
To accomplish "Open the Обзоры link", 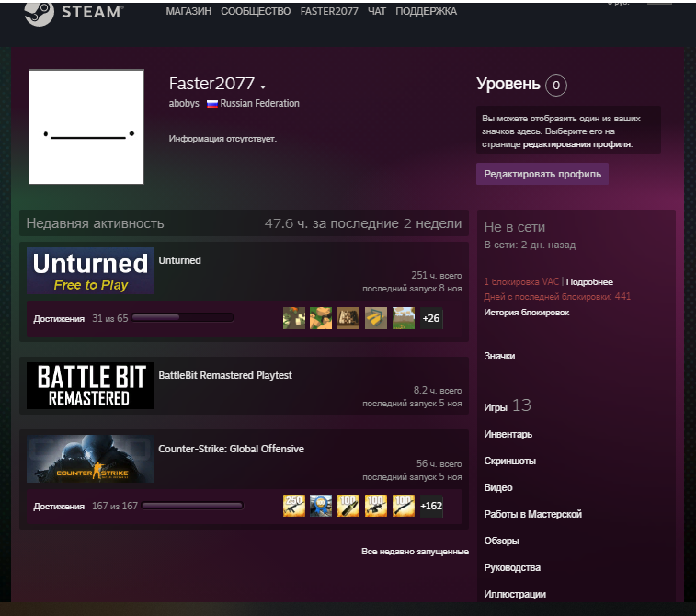I will point(502,541).
